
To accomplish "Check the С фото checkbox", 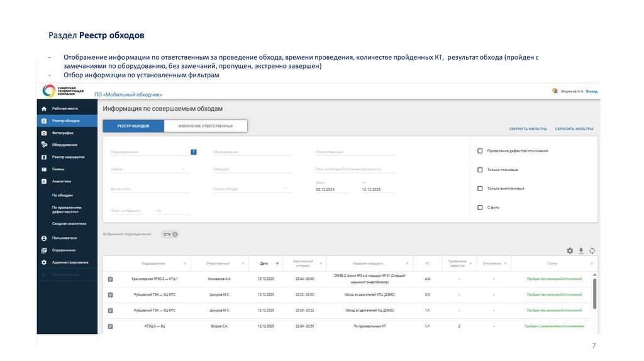I will click(x=480, y=208).
